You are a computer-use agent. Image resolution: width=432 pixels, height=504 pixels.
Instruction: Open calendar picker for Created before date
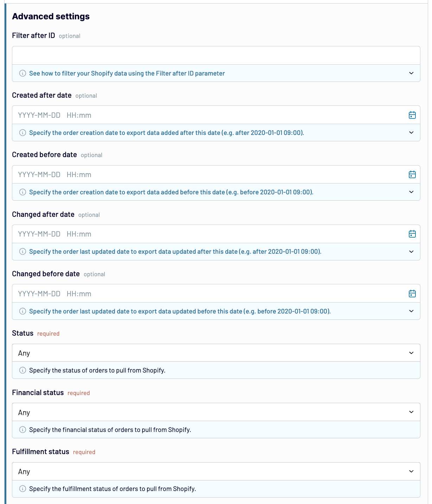(x=412, y=175)
